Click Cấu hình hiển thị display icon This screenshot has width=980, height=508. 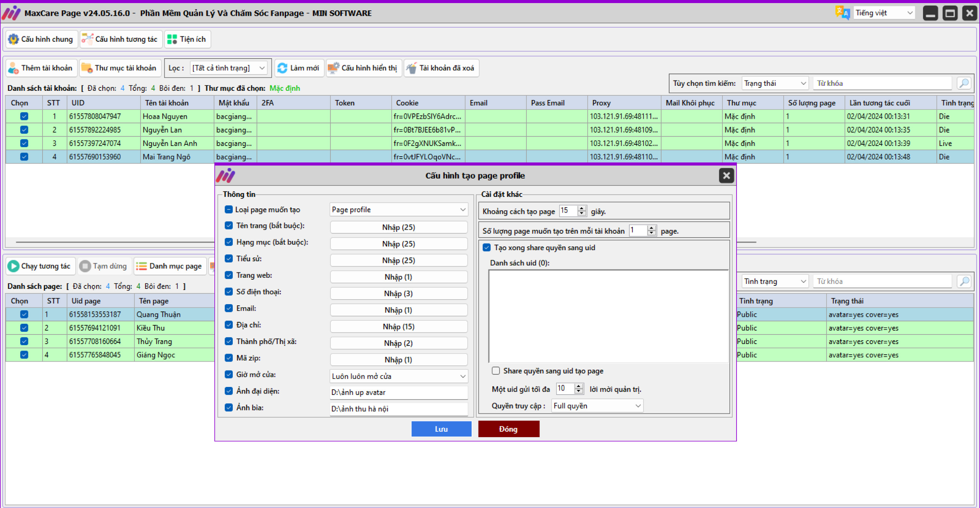click(333, 68)
